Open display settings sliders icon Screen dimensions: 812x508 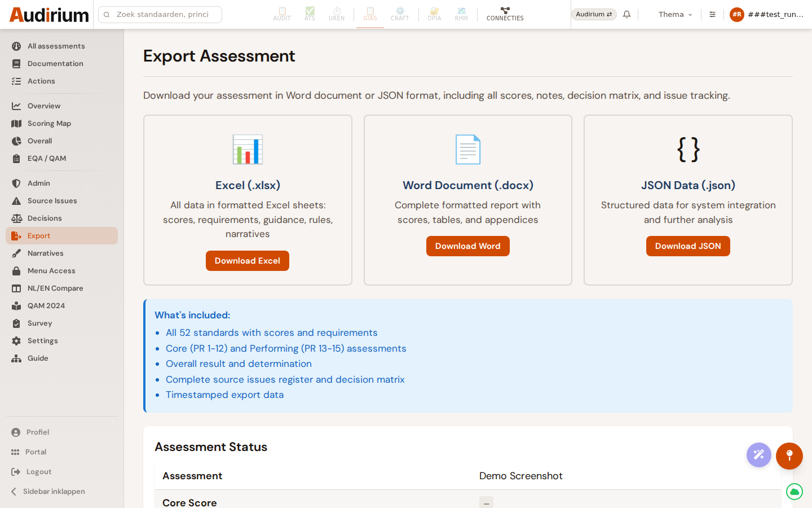point(712,14)
